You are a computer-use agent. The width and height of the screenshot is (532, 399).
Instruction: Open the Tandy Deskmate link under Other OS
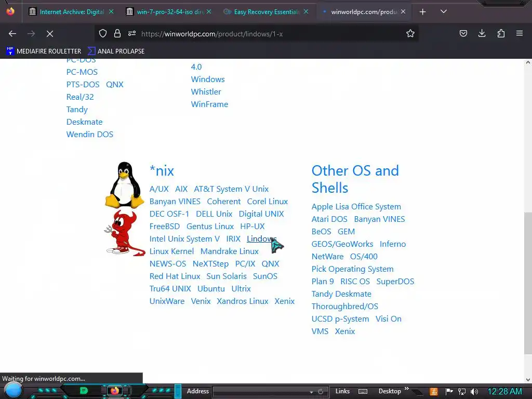pos(341,294)
